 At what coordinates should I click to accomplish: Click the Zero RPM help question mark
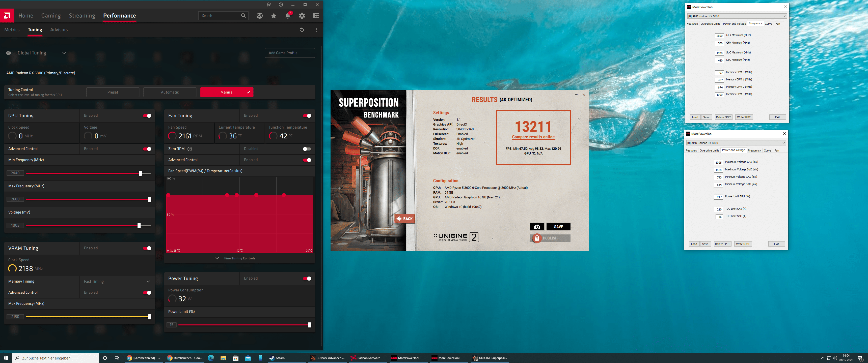190,149
